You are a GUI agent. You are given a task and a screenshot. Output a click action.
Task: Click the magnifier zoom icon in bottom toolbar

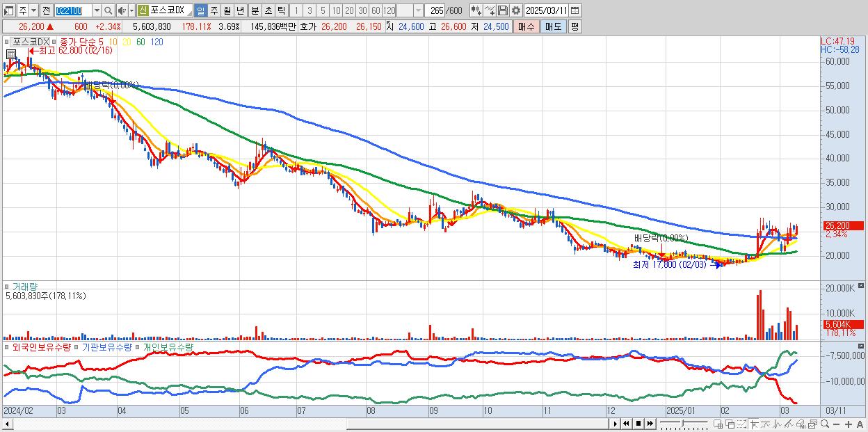coord(825,424)
